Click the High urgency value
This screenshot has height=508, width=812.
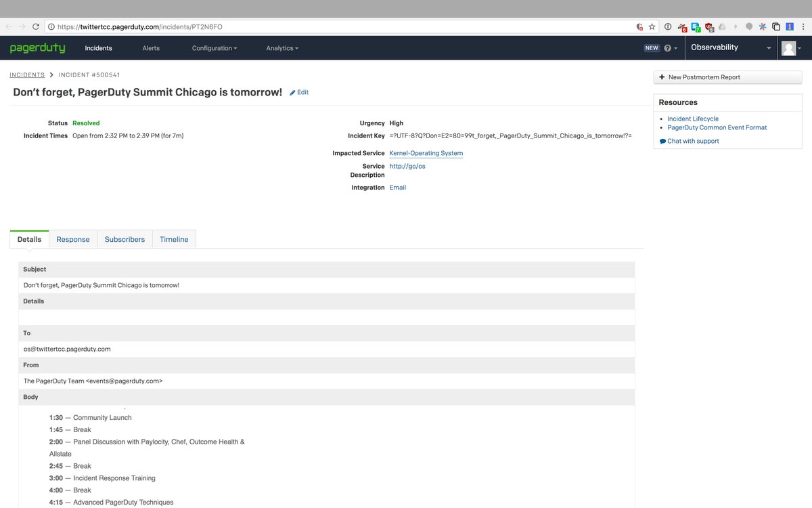click(397, 123)
